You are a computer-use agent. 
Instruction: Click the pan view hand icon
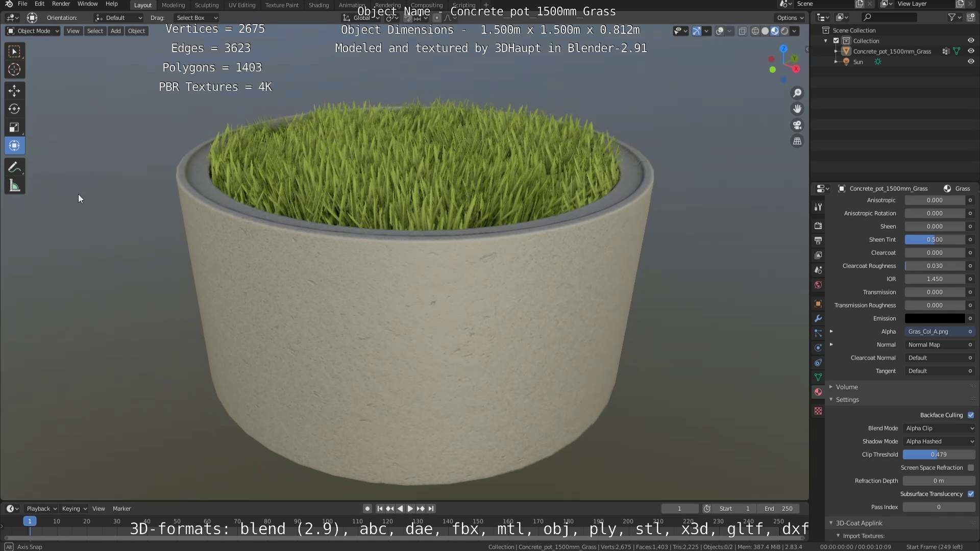click(797, 109)
